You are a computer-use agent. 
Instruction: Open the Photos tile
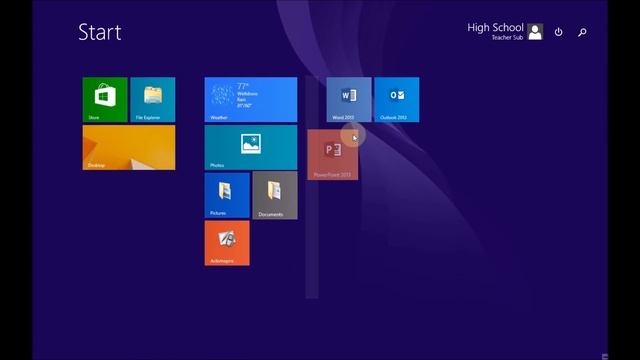coord(251,147)
